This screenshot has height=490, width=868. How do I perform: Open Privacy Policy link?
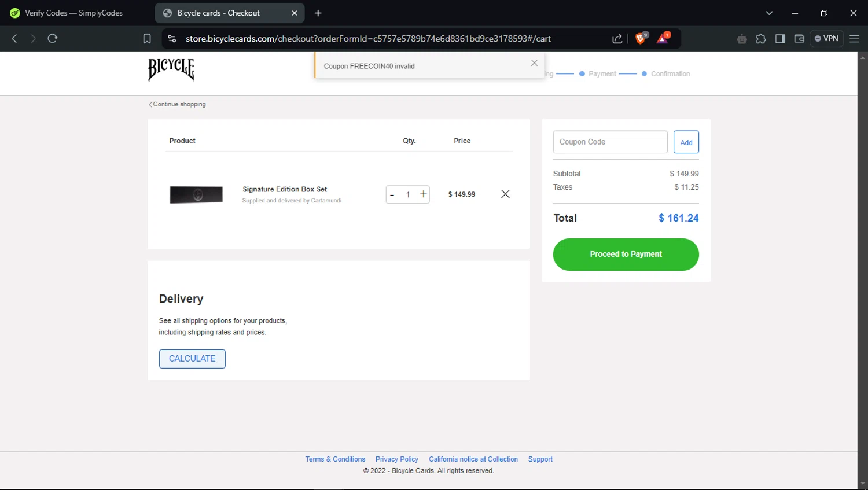[397, 459]
